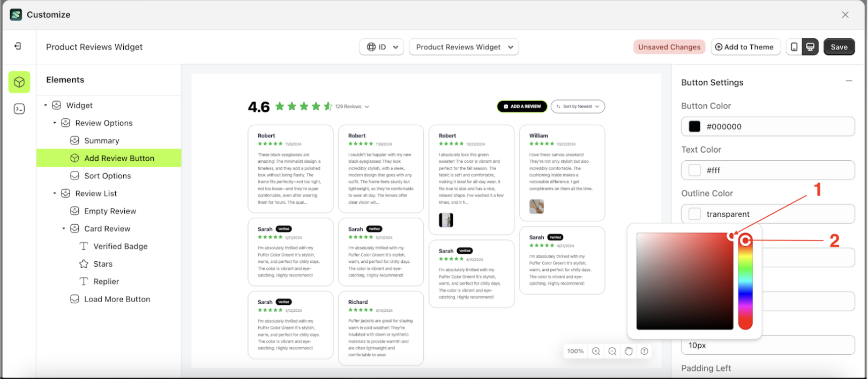The height and width of the screenshot is (379, 868).
Task: Collapse the Review List tree node
Action: [x=55, y=193]
